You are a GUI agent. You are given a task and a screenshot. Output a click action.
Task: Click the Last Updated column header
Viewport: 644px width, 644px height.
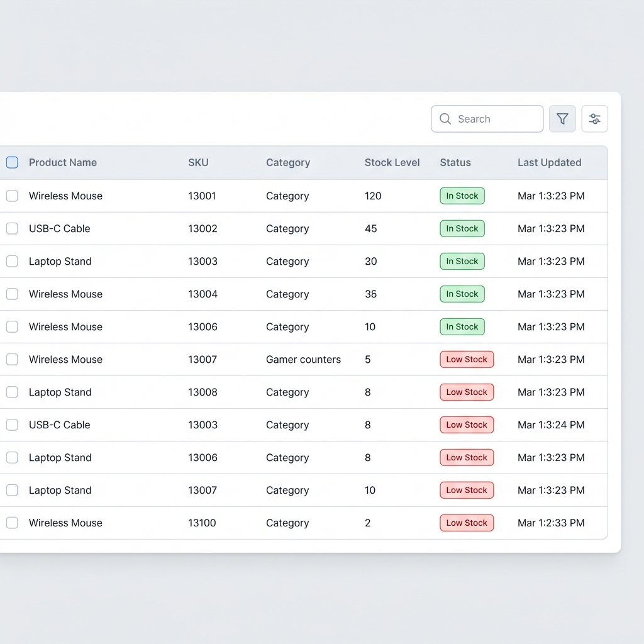tap(549, 162)
